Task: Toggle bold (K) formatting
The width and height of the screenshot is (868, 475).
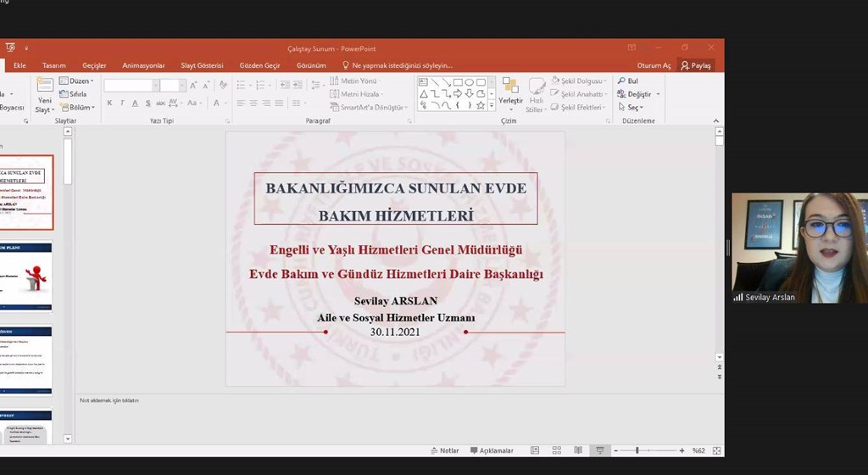Action: pos(109,103)
